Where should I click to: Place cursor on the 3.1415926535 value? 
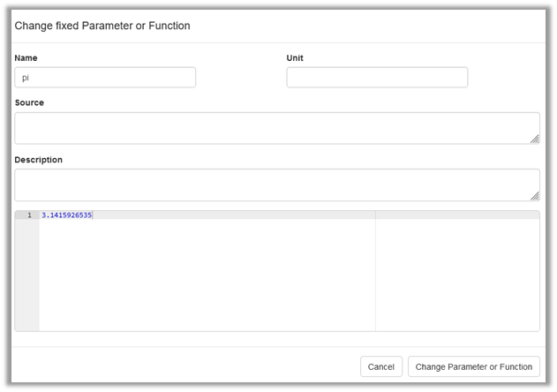pyautogui.click(x=66, y=215)
